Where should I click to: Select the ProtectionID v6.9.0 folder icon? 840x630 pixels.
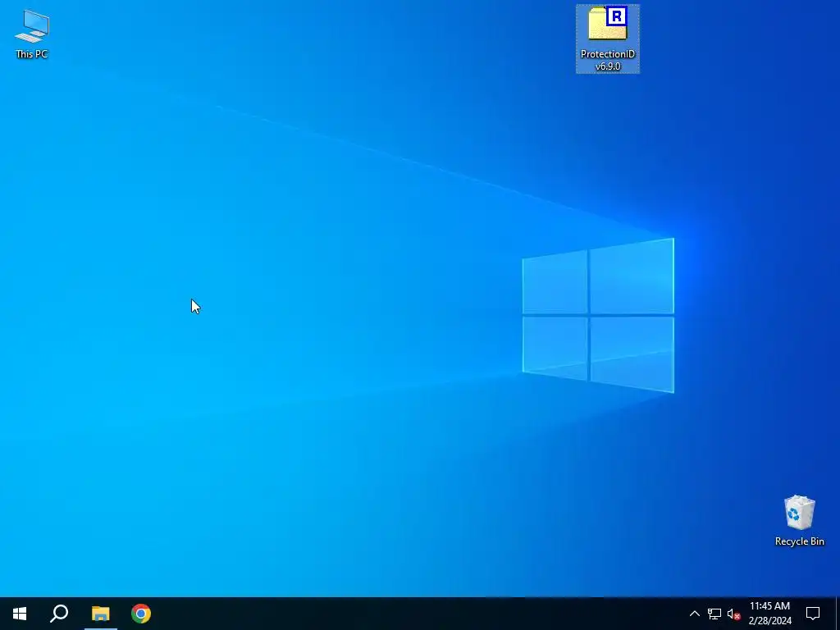pos(608,39)
